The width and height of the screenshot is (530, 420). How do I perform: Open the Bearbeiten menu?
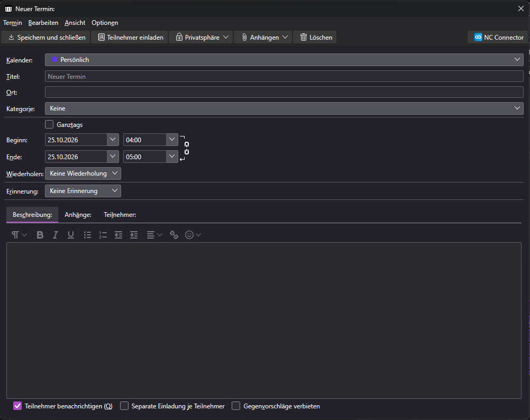coord(43,23)
